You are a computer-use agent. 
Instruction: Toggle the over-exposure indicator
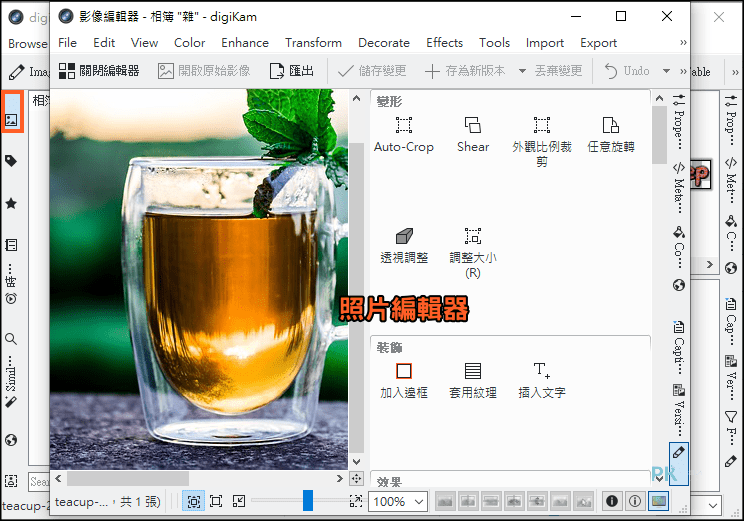[x=635, y=501]
